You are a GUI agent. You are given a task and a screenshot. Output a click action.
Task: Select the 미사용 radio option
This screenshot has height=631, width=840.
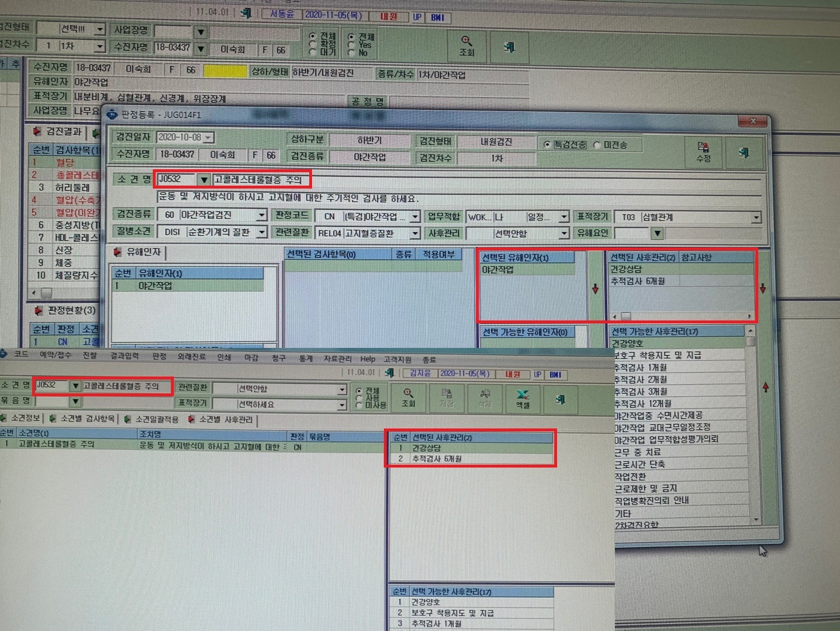pyautogui.click(x=359, y=405)
